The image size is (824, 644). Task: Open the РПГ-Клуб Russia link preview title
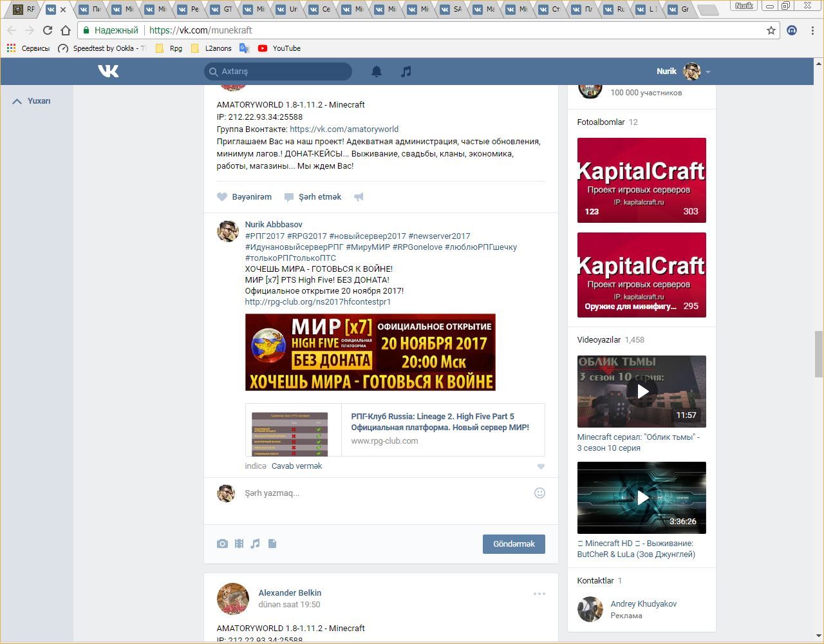pyautogui.click(x=440, y=422)
